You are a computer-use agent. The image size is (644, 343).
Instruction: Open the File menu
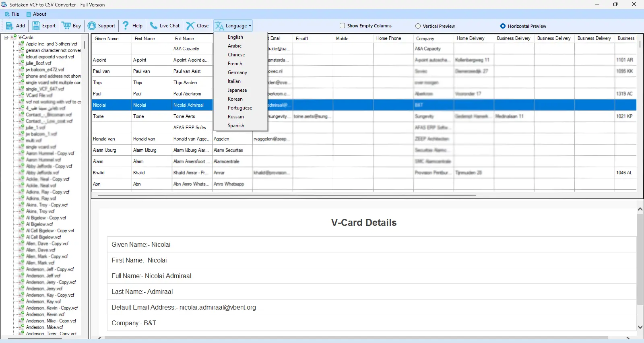tap(12, 14)
